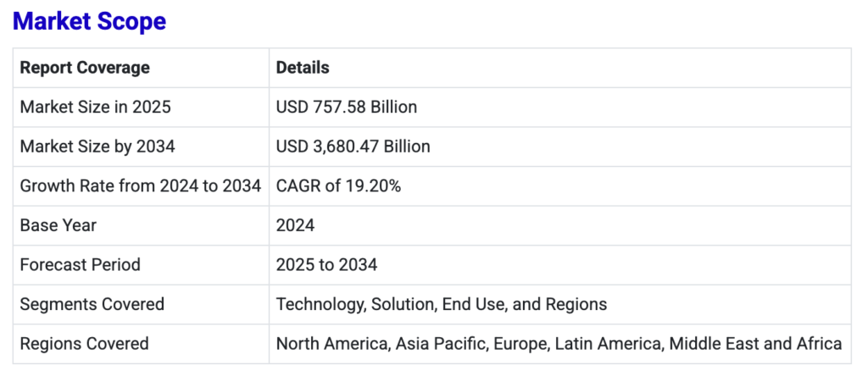The height and width of the screenshot is (376, 868).
Task: Click the Technology, Solution, End Use text
Action: pos(390,304)
